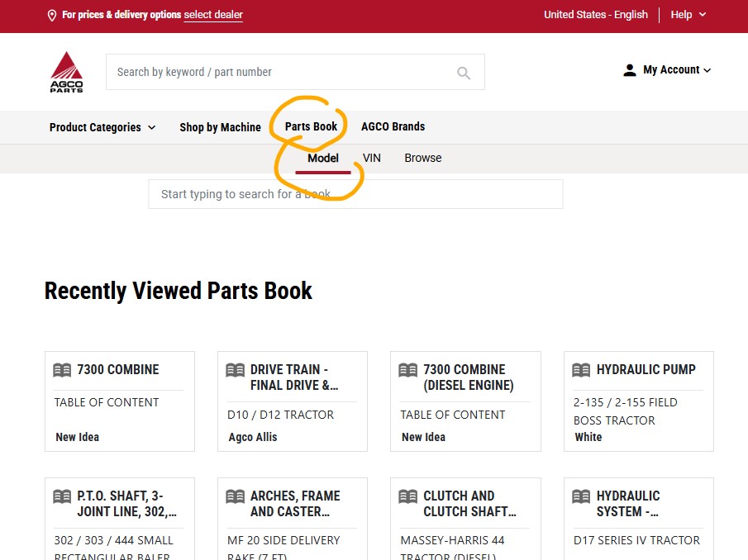This screenshot has height=560, width=748.
Task: Click book icon on DRIVE TRAIN card
Action: pos(236,370)
